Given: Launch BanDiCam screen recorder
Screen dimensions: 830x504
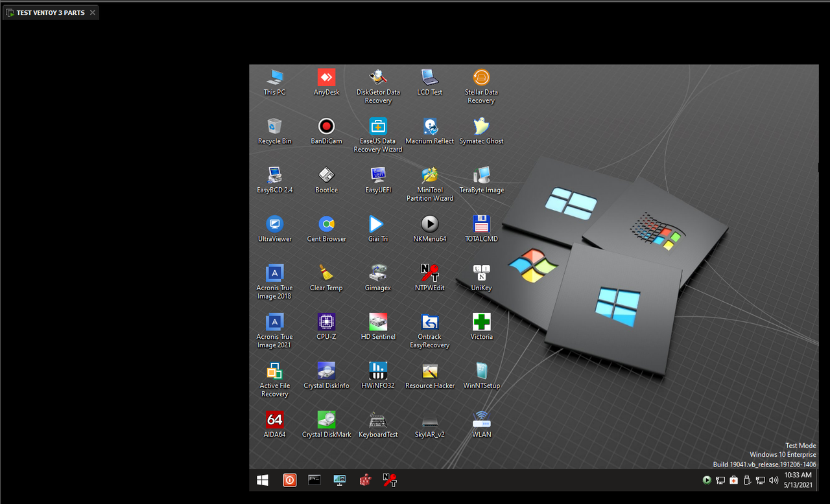Looking at the screenshot, I should pos(326,131).
